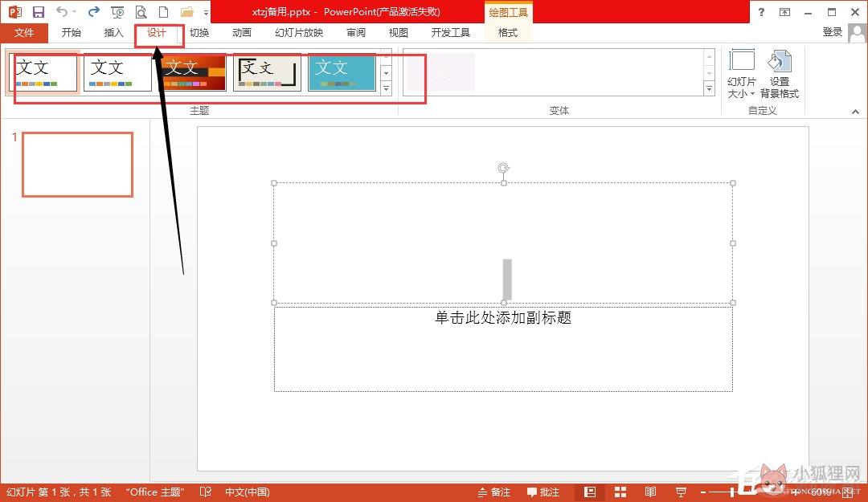The image size is (868, 502).
Task: Open the 文件 menu
Action: click(x=24, y=33)
